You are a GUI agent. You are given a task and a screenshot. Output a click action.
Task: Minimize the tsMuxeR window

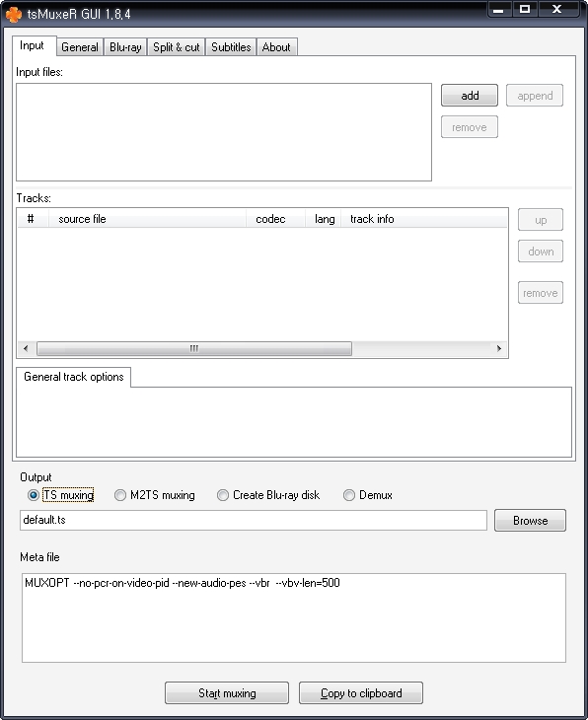499,9
